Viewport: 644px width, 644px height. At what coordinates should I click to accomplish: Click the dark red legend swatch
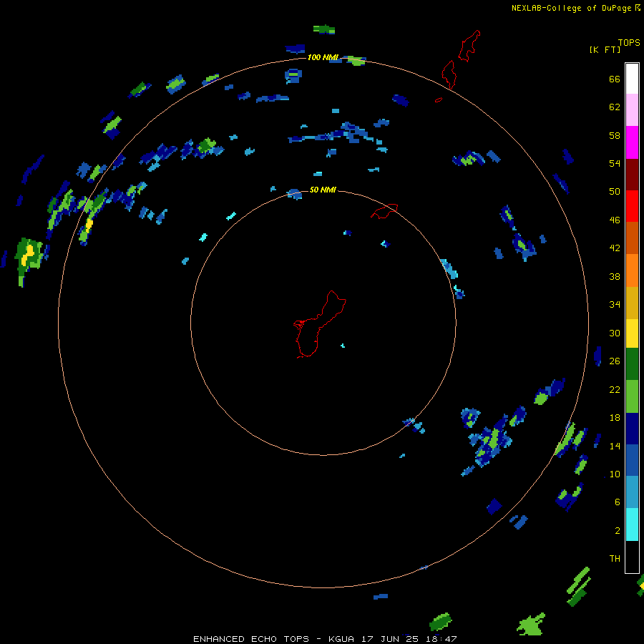click(632, 175)
